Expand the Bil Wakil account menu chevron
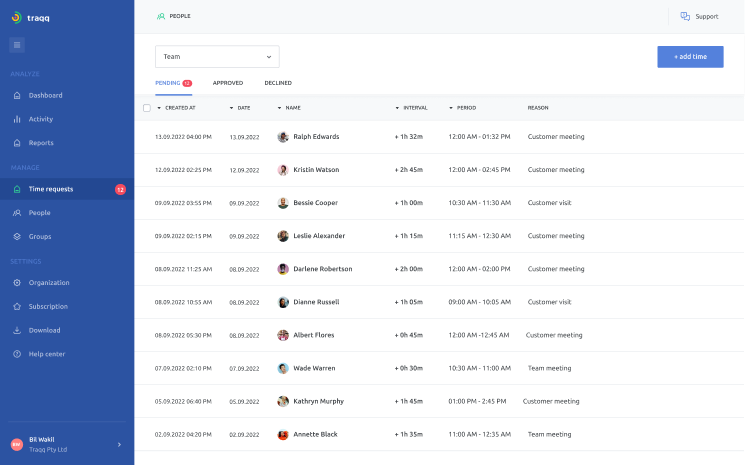 119,444
